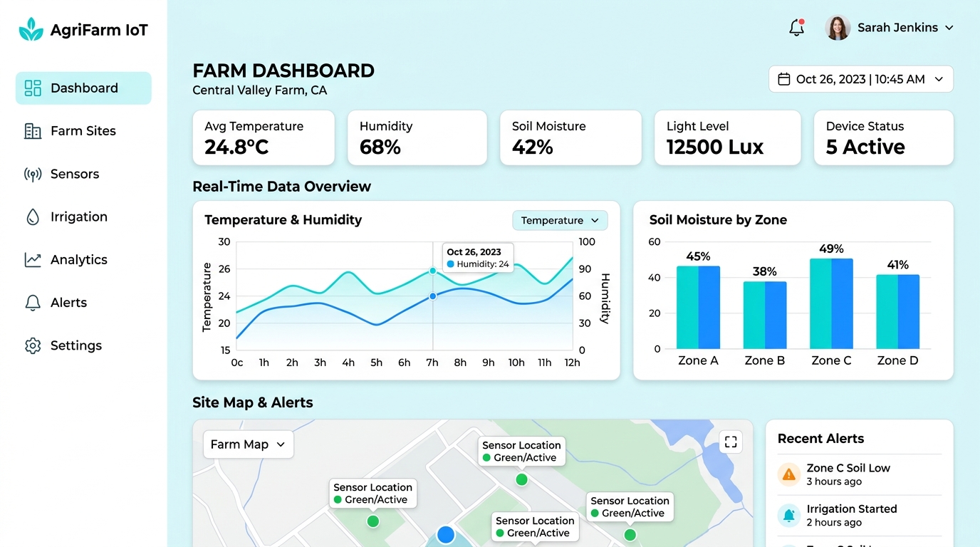Screen dimensions: 980x547
Task: Click the lower blue data point at 7h
Action: click(x=432, y=296)
